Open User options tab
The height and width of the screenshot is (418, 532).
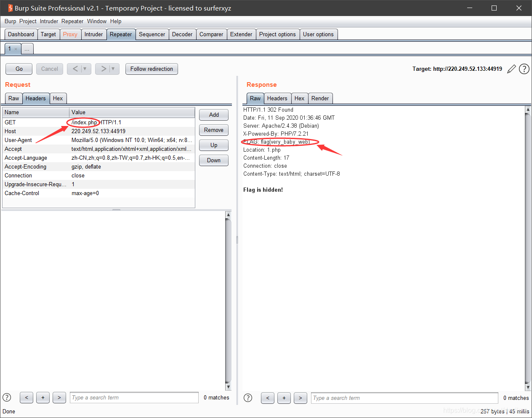[318, 35]
